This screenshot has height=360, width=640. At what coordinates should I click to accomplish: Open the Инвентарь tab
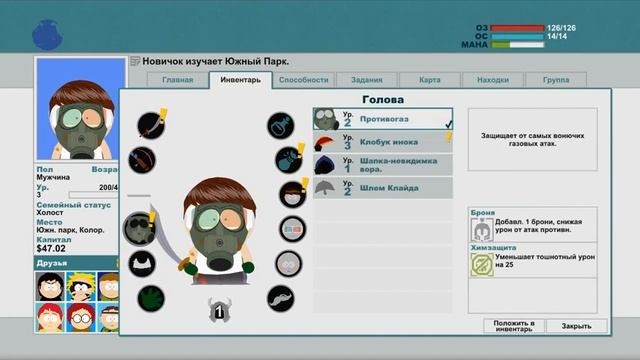240,80
